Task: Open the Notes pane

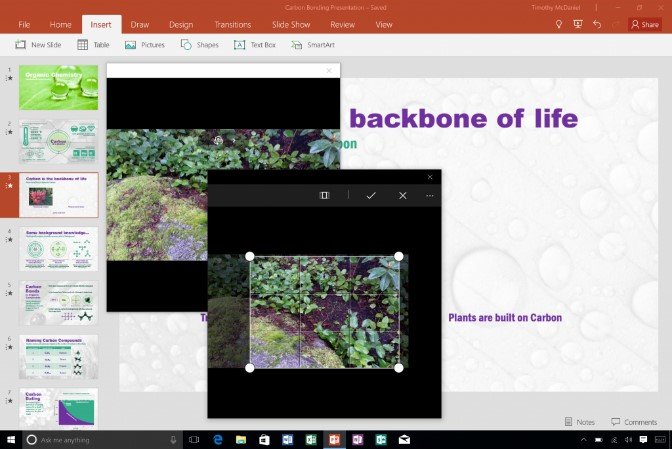Action: 580,422
